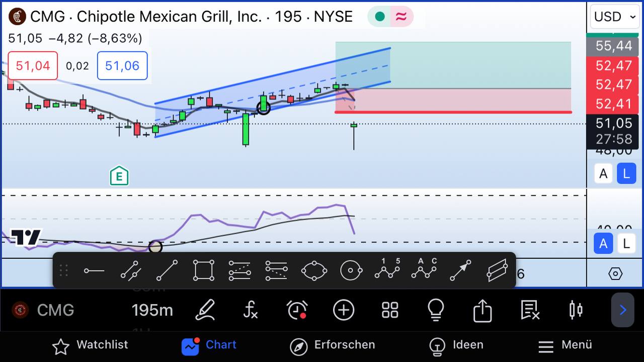Open the USD currency dropdown

click(615, 17)
